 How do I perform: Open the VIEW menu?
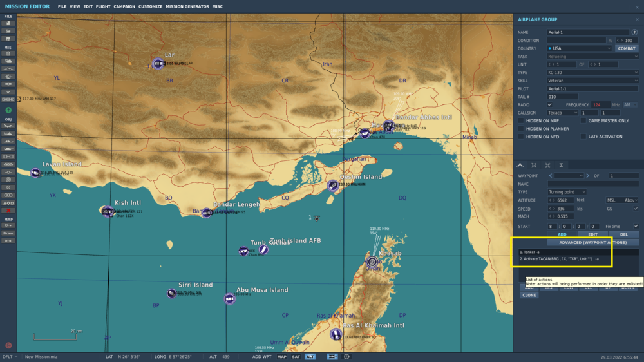click(x=75, y=6)
